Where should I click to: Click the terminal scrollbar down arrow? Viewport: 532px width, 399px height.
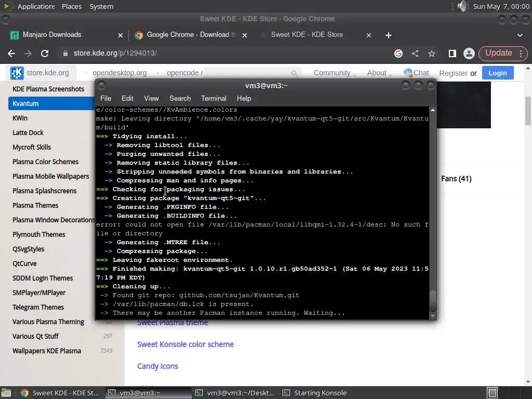pos(433,316)
